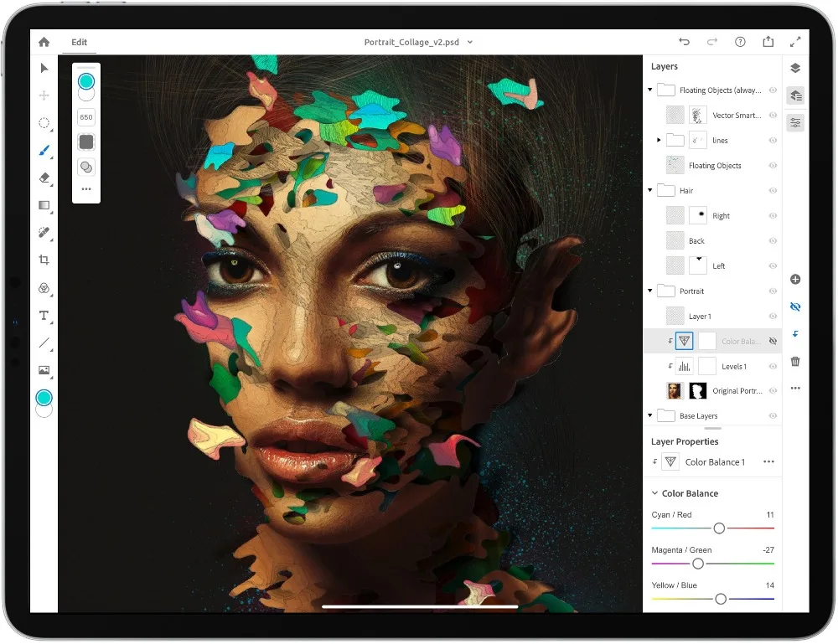Viewport: 838px width, 644px height.
Task: Hide the Floating Objects (alway... group
Action: pos(773,90)
